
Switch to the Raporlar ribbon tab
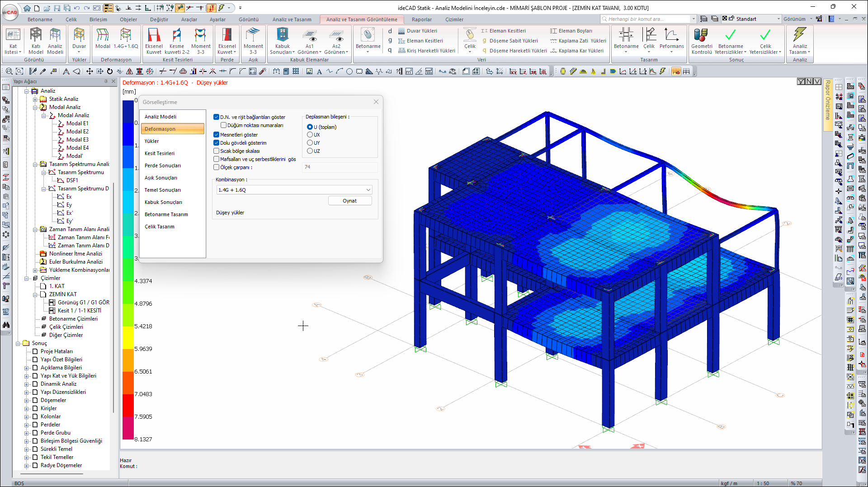(x=421, y=19)
